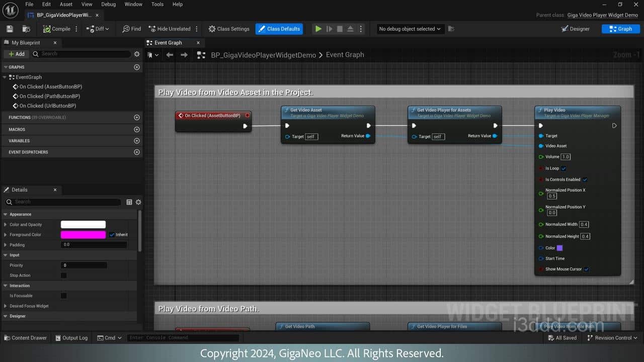Open Details property matrix grid icon
Image resolution: width=644 pixels, height=362 pixels.
click(x=129, y=202)
